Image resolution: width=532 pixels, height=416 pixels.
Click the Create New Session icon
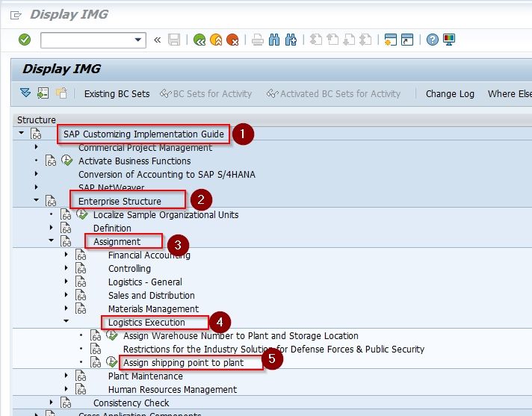(391, 40)
